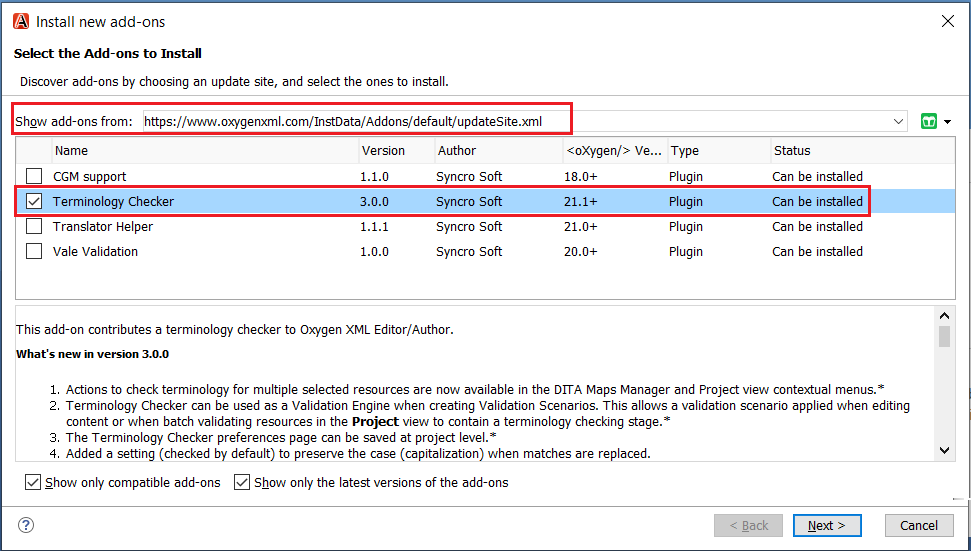Sort by the Name column header
The height and width of the screenshot is (551, 971).
click(205, 150)
